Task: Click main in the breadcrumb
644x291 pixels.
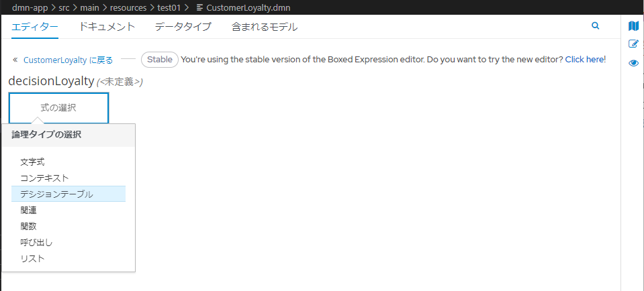Action: tap(89, 7)
